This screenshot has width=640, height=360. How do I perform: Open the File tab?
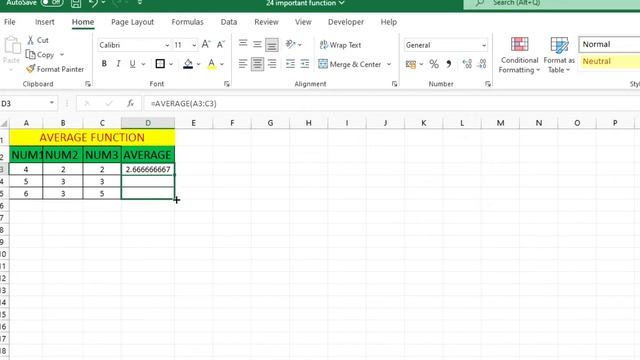(10, 22)
